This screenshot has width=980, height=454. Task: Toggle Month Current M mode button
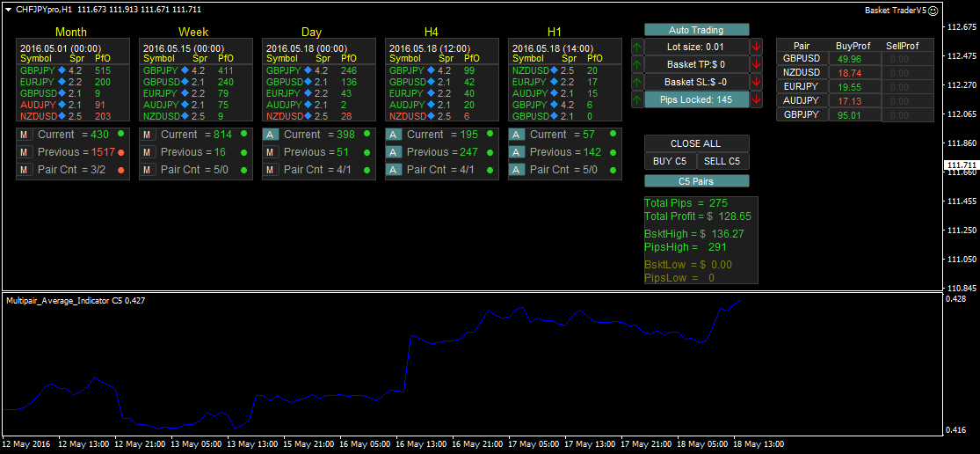coord(24,135)
